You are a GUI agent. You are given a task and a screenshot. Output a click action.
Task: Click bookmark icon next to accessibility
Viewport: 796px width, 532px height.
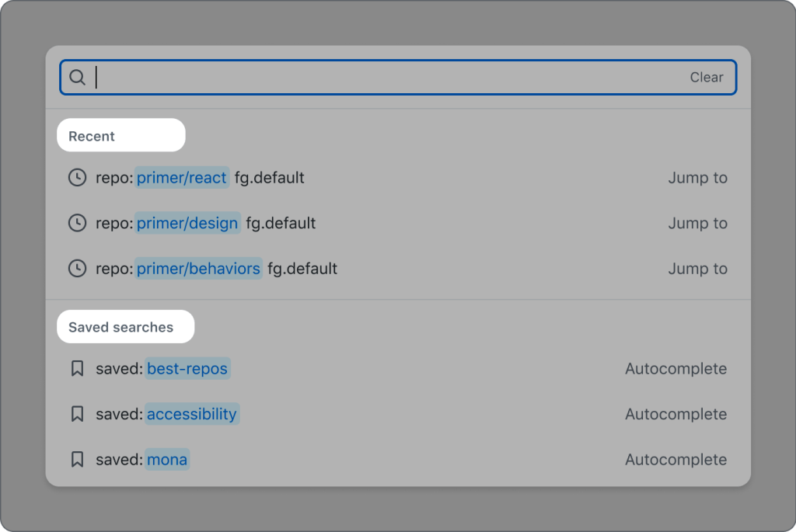(77, 414)
